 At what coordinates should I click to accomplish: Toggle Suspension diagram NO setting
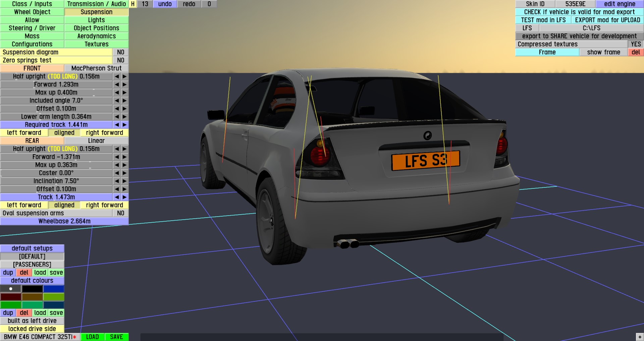(x=121, y=52)
